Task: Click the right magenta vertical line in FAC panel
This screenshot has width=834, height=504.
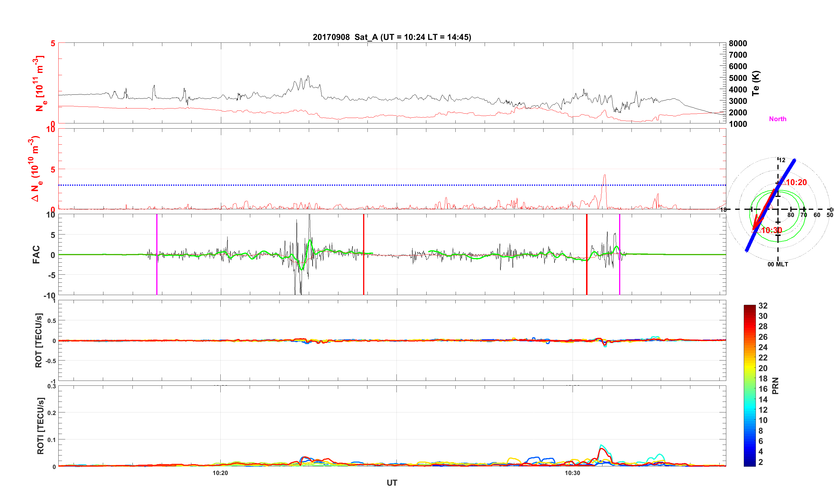Action: pyautogui.click(x=619, y=277)
